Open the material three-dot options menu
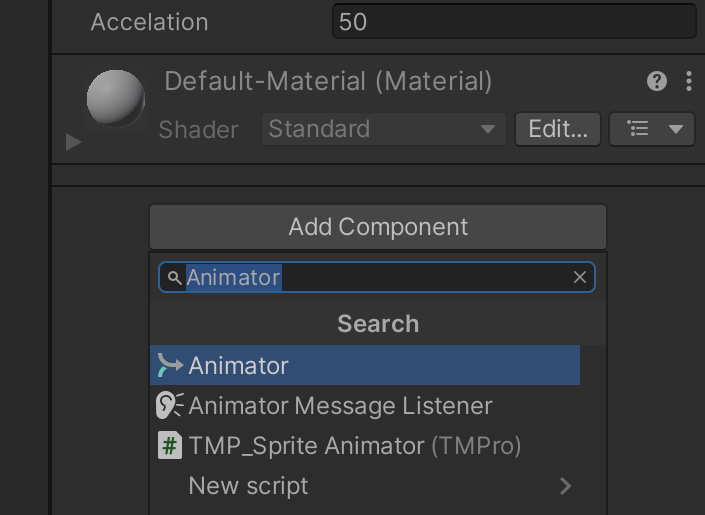 pos(688,82)
